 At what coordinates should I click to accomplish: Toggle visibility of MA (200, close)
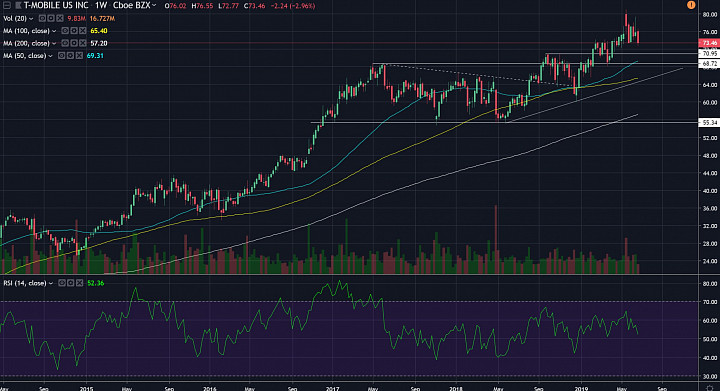(65, 43)
